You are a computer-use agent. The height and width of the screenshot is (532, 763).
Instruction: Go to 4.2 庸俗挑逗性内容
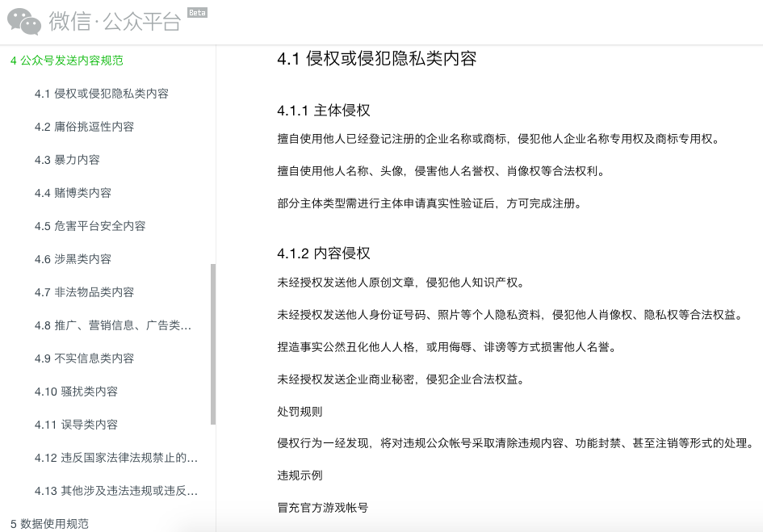coord(84,127)
